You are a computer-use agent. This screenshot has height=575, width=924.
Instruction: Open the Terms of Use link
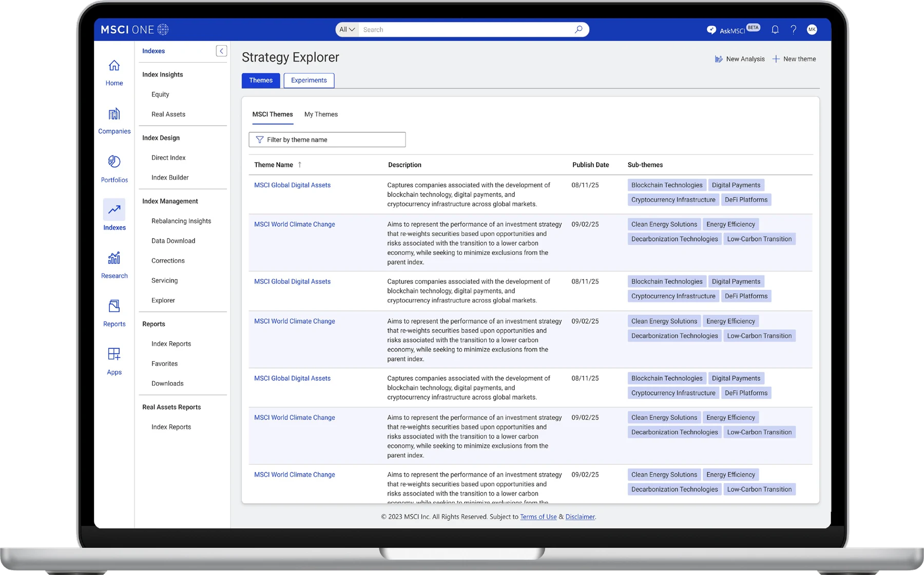tap(538, 517)
